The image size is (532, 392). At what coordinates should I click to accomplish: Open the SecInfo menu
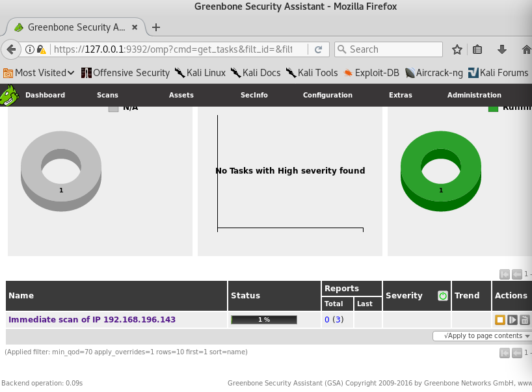pyautogui.click(x=254, y=96)
